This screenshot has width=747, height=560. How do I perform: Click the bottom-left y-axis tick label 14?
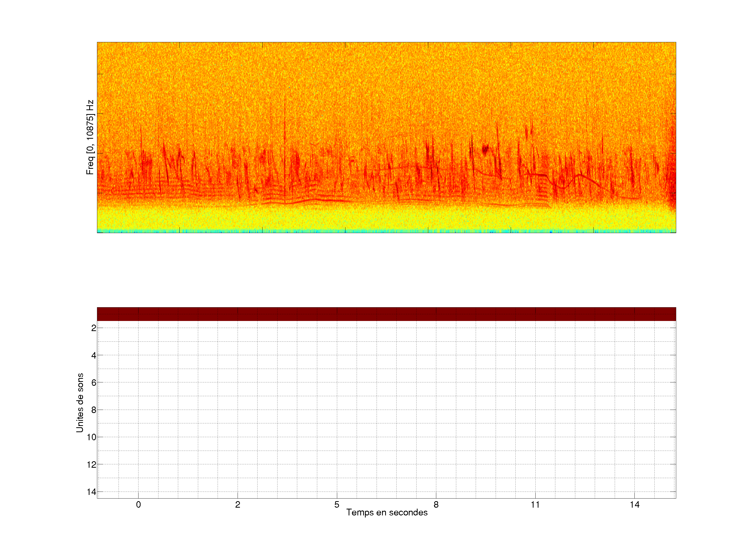(x=92, y=492)
